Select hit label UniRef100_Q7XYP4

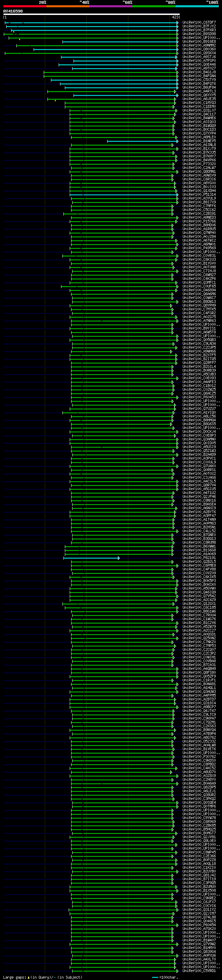tap(199, 133)
